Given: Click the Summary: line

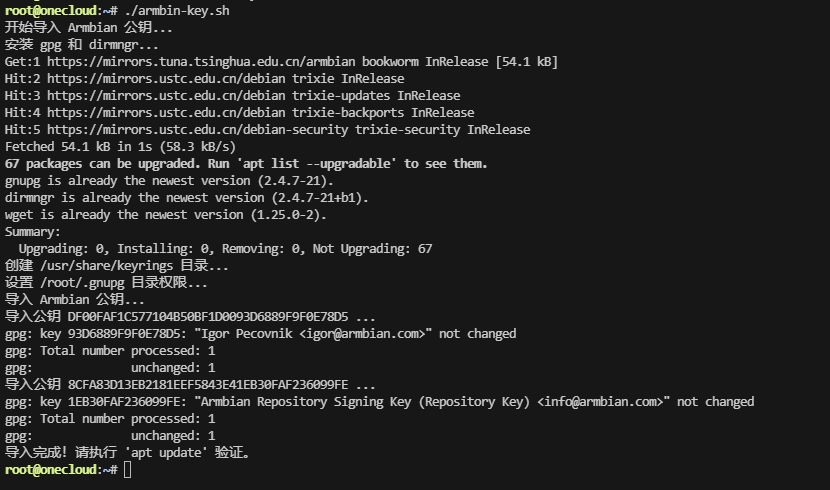Looking at the screenshot, I should [33, 232].
